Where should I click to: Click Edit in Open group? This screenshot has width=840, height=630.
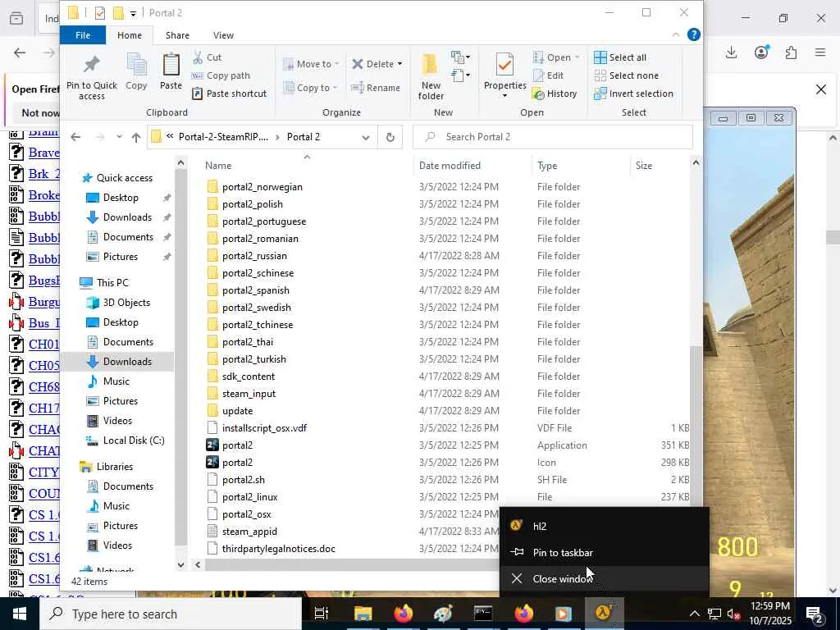click(548, 75)
